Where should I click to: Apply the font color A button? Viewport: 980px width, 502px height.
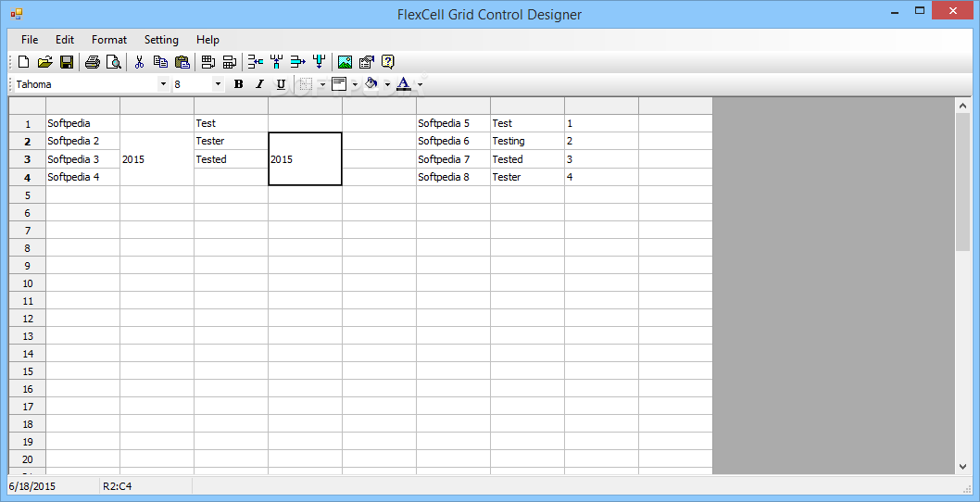(x=404, y=83)
